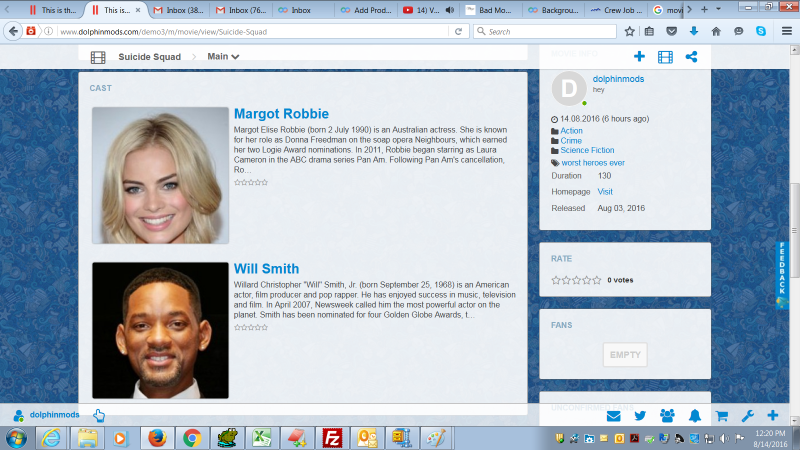
Task: Click dolphinmods username in bottom bar
Action: 55,415
